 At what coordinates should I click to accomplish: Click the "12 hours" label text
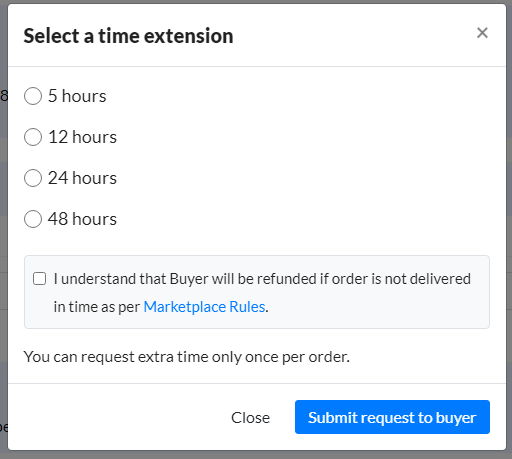pos(82,137)
